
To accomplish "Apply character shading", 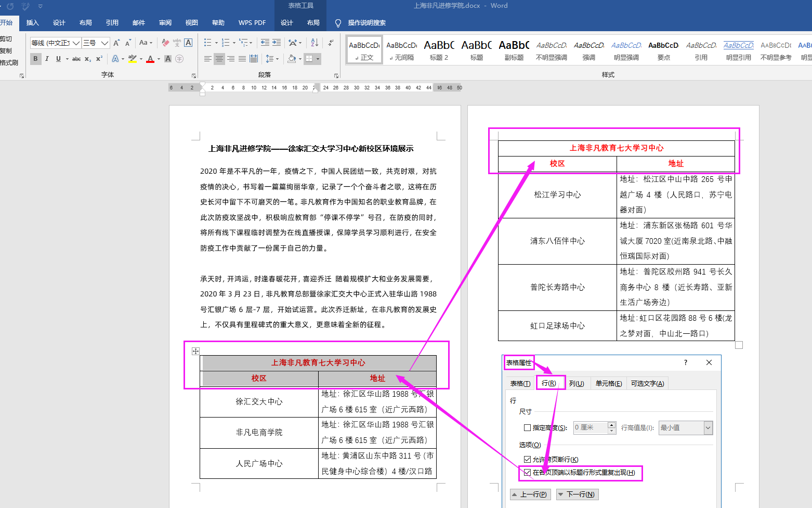I will [x=168, y=59].
